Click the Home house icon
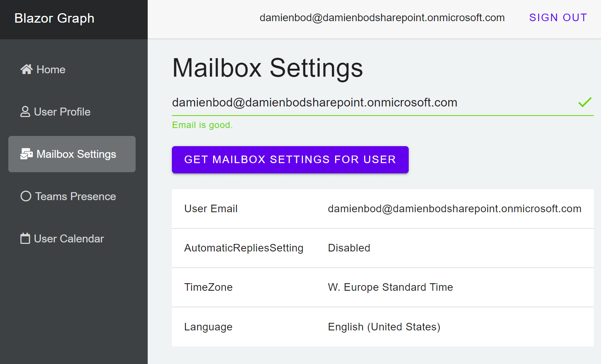Image resolution: width=601 pixels, height=364 pixels. (26, 69)
